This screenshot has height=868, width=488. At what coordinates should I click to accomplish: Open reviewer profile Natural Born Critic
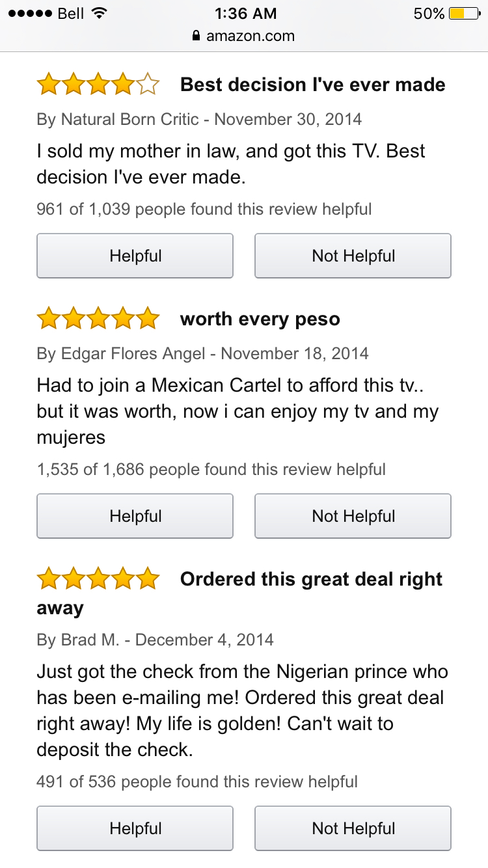tap(130, 120)
